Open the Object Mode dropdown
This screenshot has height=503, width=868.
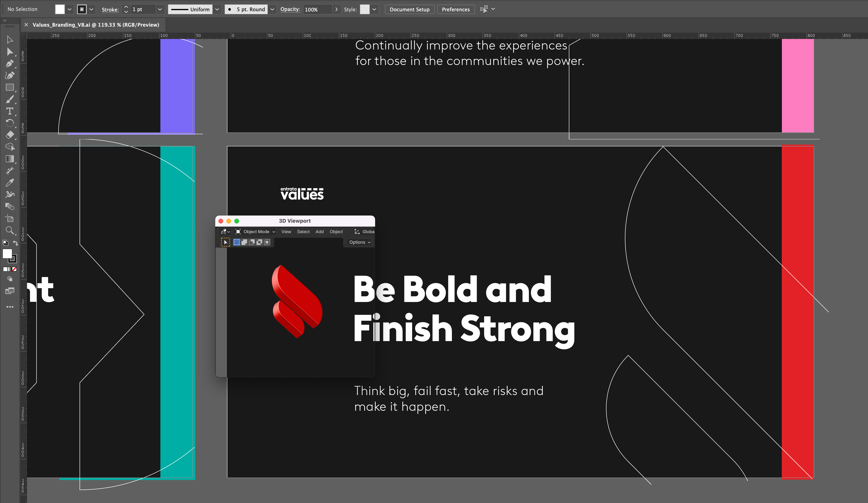[x=255, y=232]
